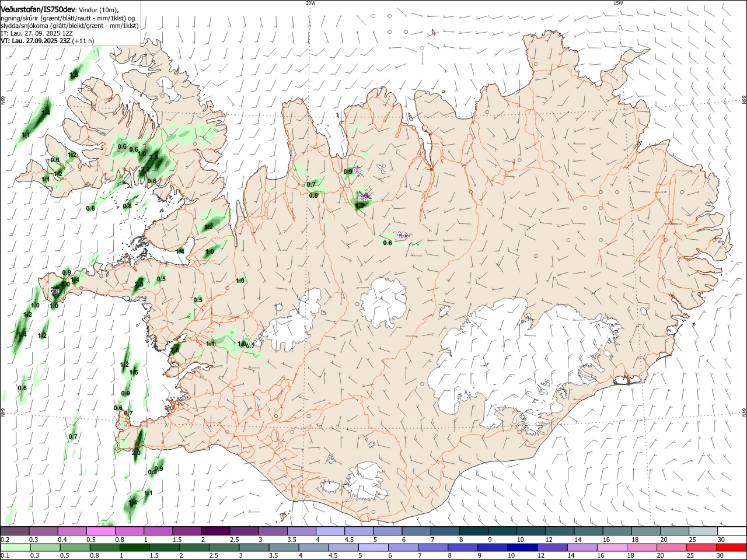Select rain legend pale green swatch at 0.1
Screen dimensions: 747x560
[16, 547]
